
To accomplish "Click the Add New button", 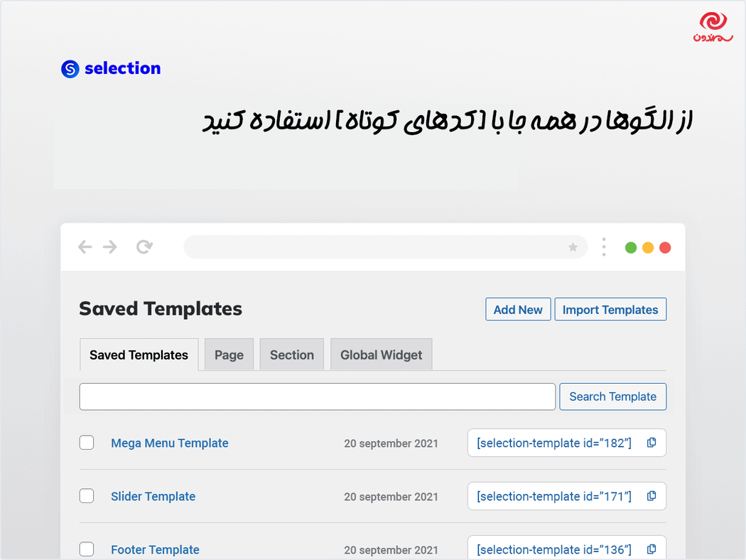I will [x=518, y=309].
